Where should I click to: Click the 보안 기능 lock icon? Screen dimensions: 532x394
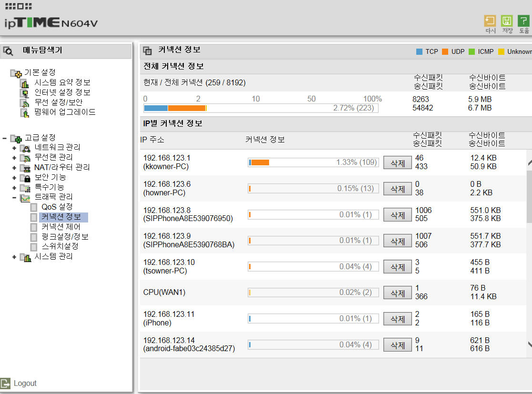point(25,178)
